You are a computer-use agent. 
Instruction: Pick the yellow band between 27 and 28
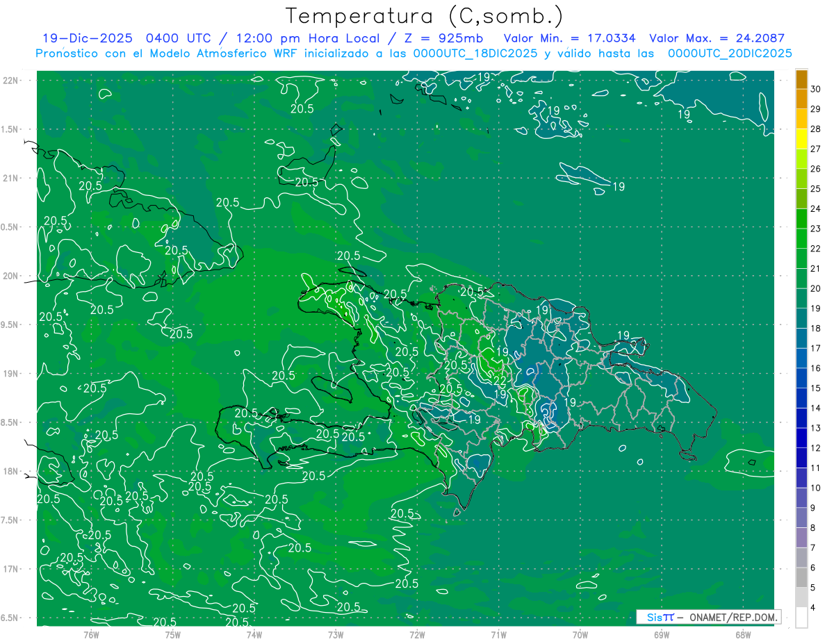tap(801, 139)
